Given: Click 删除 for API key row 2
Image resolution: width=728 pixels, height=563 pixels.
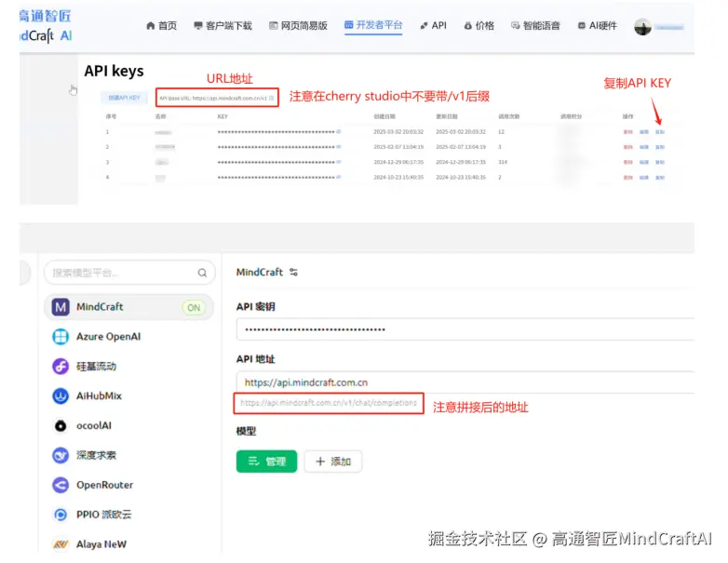Looking at the screenshot, I should tap(627, 147).
